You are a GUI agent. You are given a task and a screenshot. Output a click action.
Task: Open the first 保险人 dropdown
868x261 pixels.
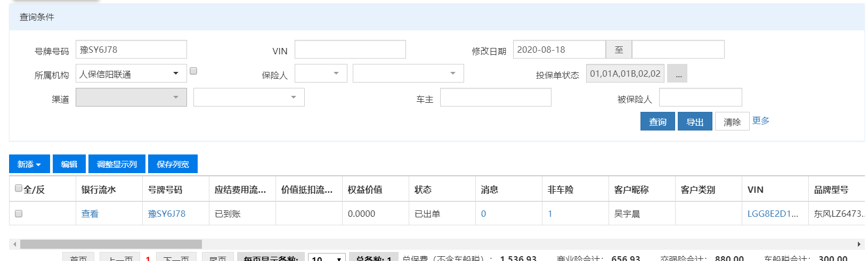click(x=321, y=74)
